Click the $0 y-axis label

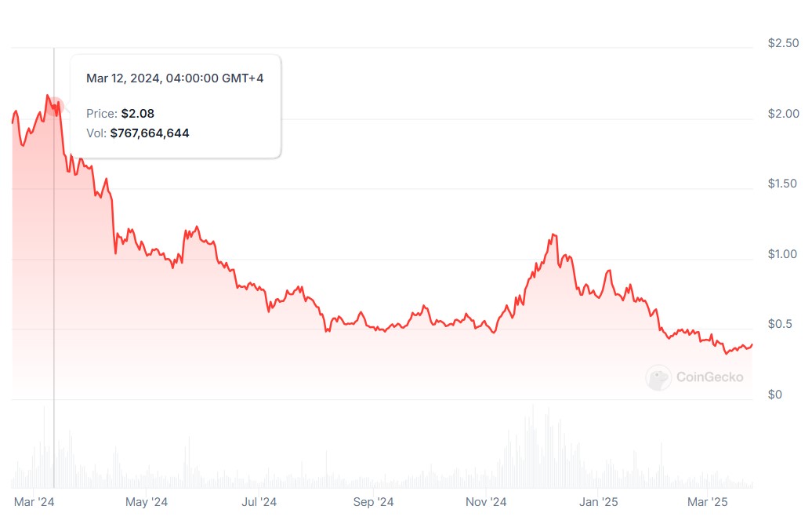773,395
